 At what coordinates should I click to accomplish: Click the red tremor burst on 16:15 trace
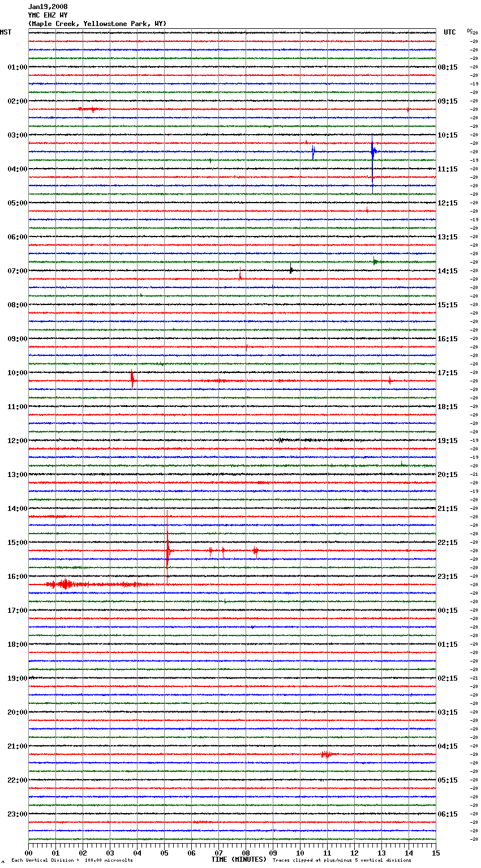coord(65,584)
